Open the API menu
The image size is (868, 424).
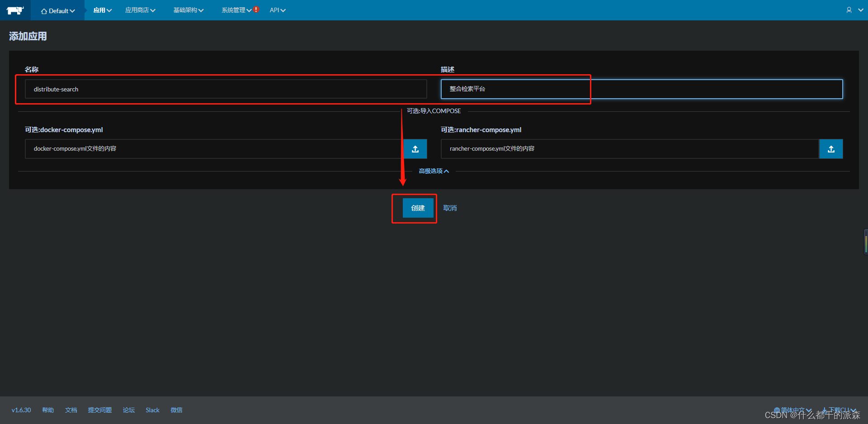click(278, 10)
